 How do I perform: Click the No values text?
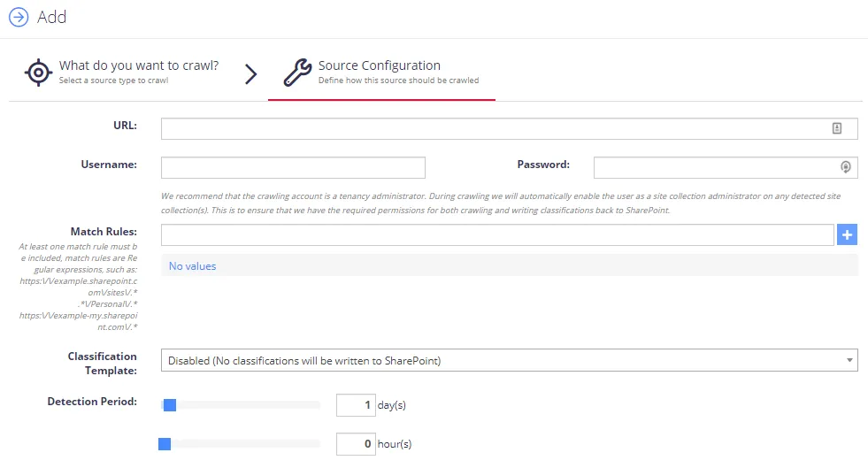(x=192, y=266)
